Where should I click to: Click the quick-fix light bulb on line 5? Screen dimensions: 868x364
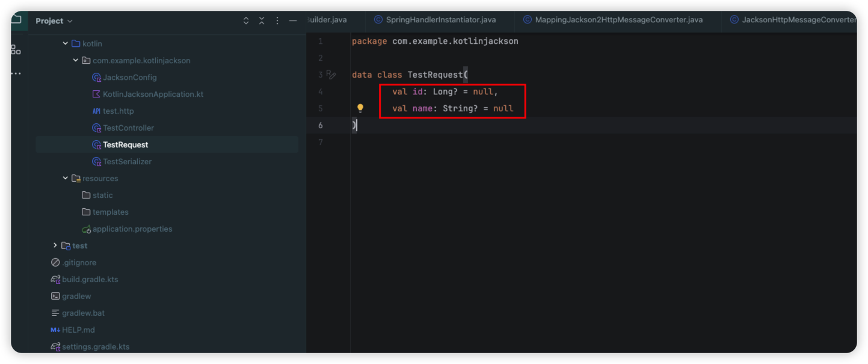point(360,108)
